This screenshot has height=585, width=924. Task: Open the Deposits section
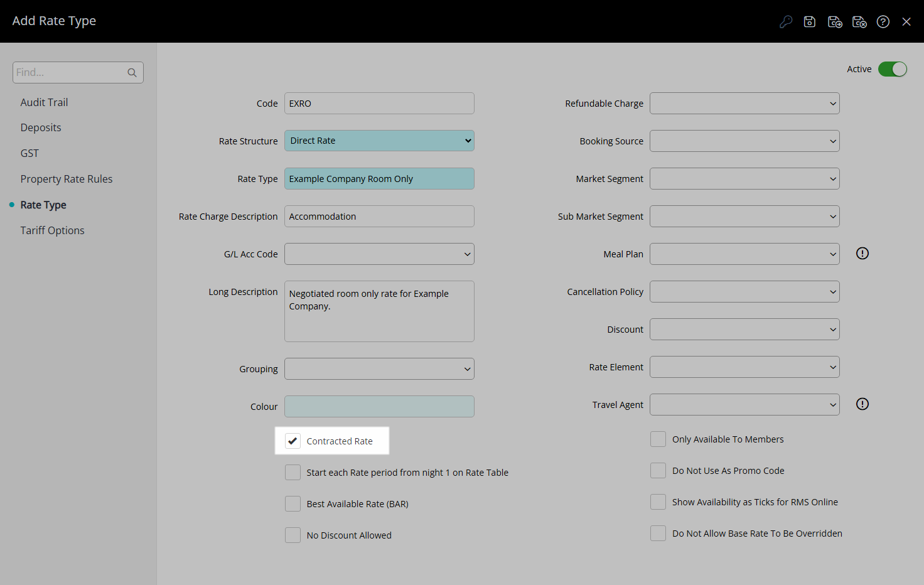click(41, 127)
